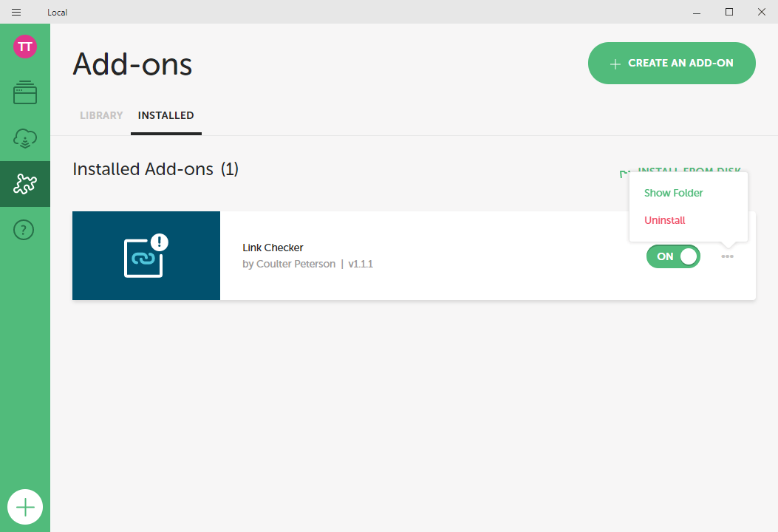778x532 pixels.
Task: Open the Connect cloud icon in sidebar
Action: 25,138
